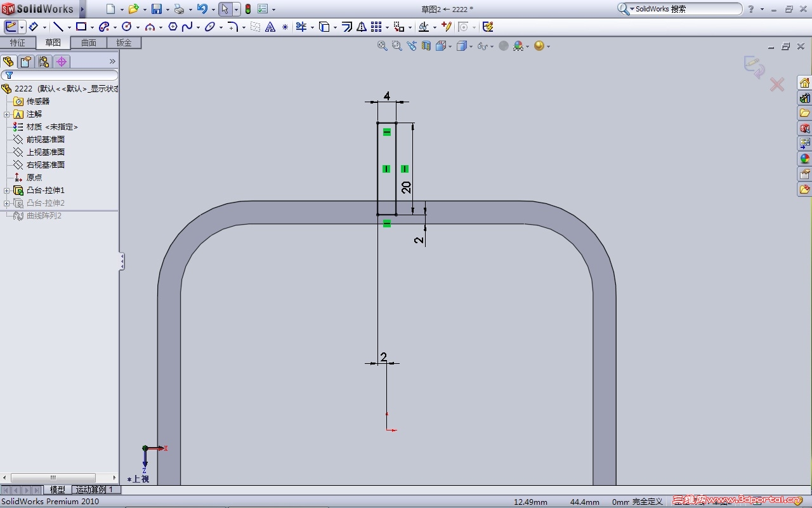The image size is (812, 508).
Task: Save the document with the floppy icon
Action: point(156,9)
